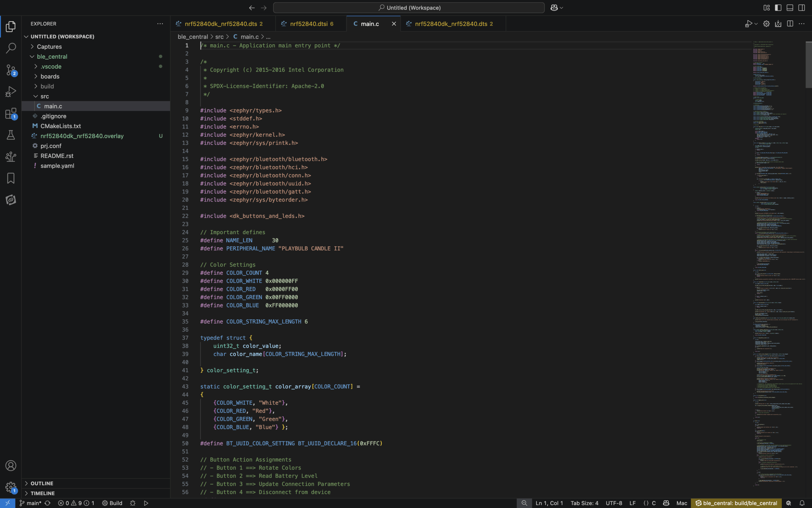The image size is (812, 508).
Task: Open the Testing flask view
Action: pyautogui.click(x=11, y=135)
